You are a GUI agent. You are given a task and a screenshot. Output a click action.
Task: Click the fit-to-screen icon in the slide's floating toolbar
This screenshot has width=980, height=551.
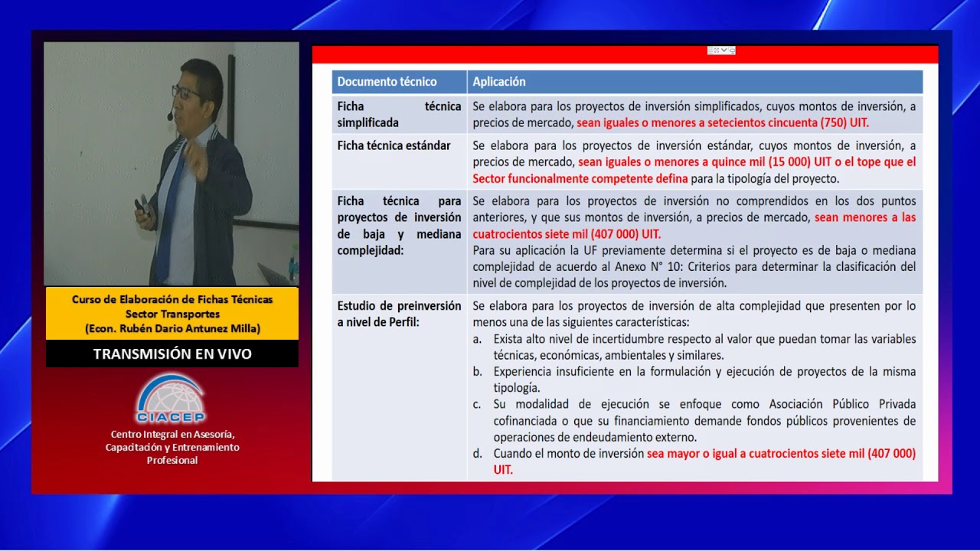717,51
